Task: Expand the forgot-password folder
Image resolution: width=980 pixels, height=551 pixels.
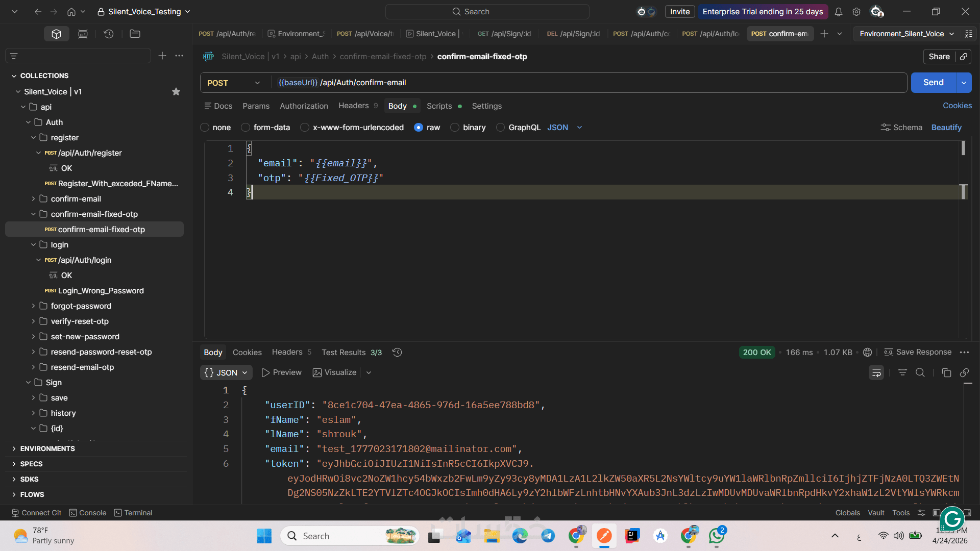Action: (34, 306)
